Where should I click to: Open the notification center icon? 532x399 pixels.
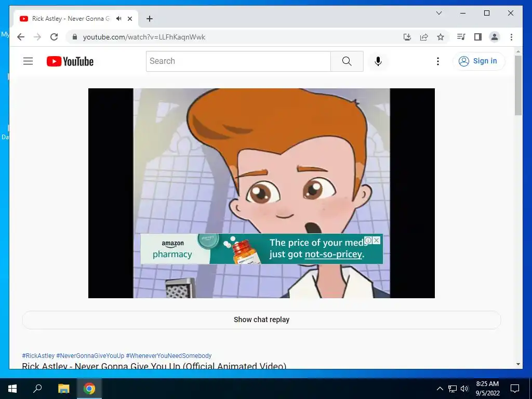pos(515,389)
